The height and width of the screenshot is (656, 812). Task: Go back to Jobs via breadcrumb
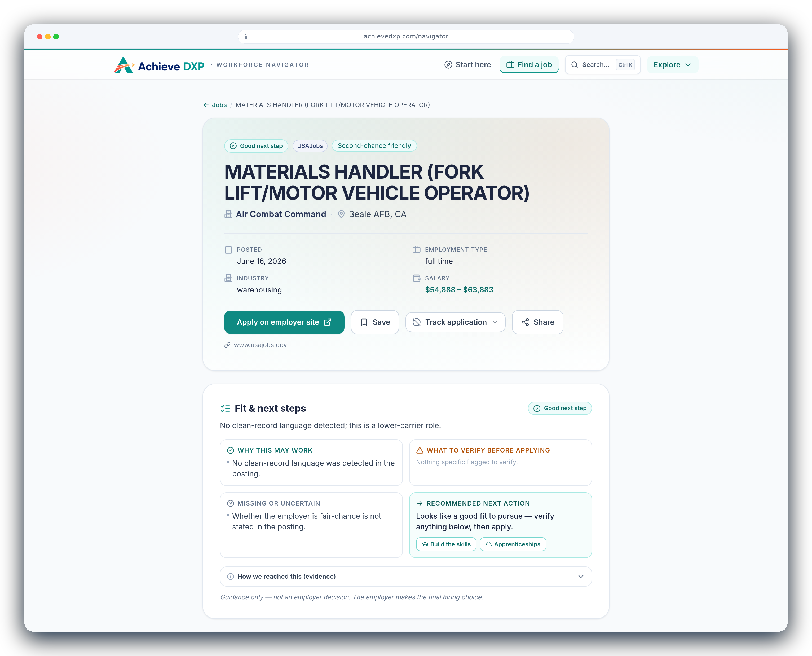tap(219, 105)
